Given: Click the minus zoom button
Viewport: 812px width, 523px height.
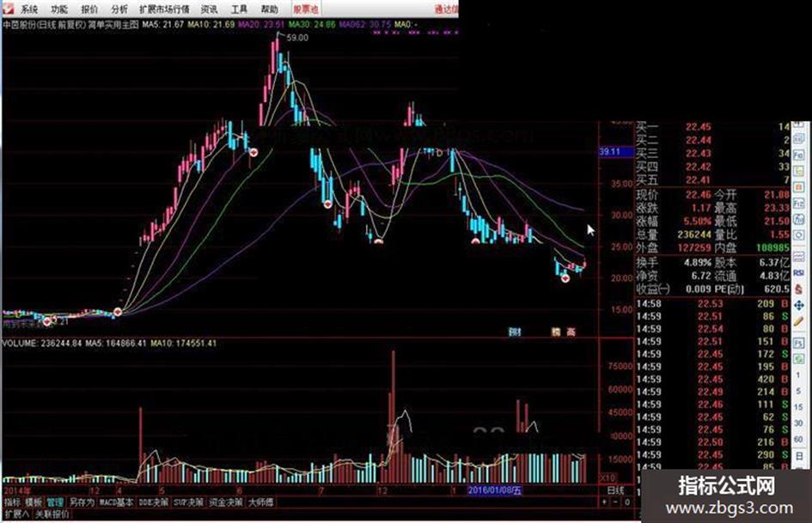Looking at the screenshot, I should (x=615, y=502).
